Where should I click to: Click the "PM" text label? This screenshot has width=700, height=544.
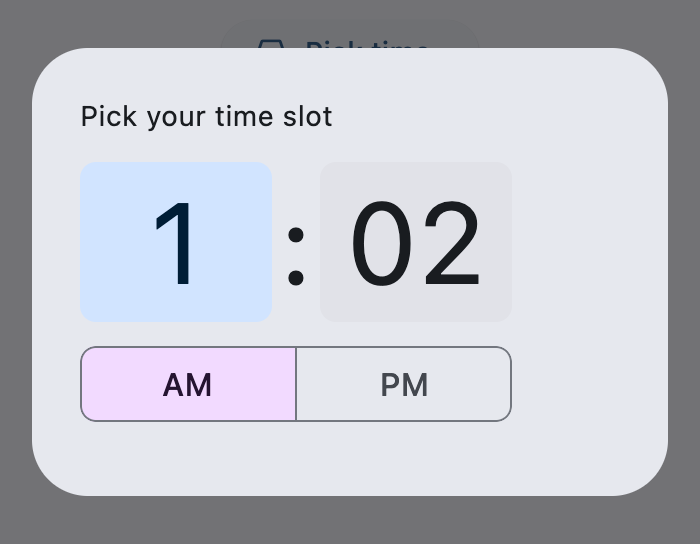[x=404, y=385]
